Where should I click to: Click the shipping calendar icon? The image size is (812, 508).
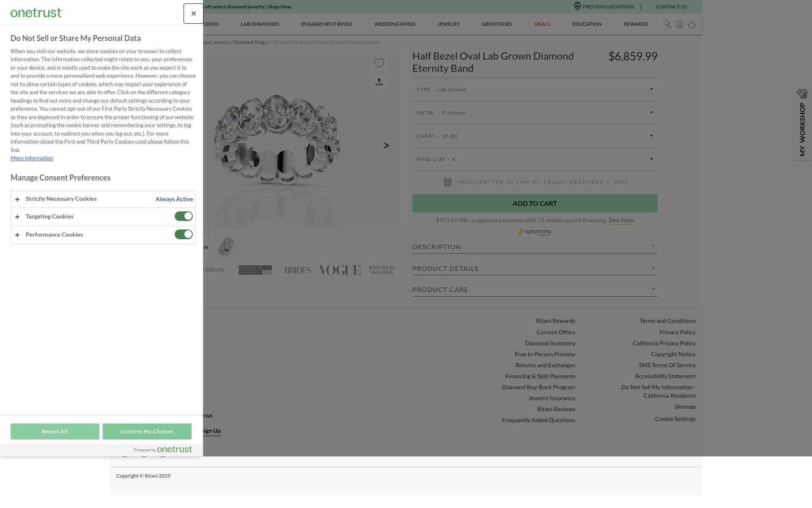tap(447, 182)
